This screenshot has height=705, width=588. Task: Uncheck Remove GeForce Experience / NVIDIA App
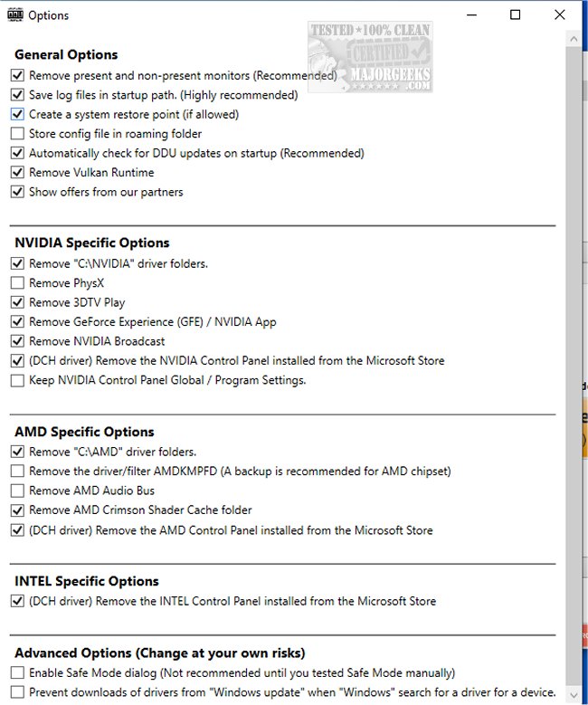pos(18,322)
